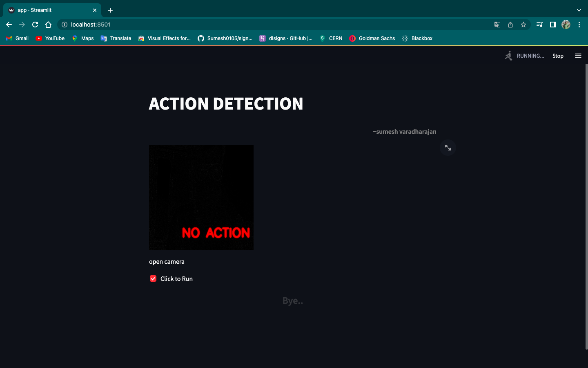588x368 pixels.
Task: Open the Chrome profile avatar
Action: (x=566, y=25)
